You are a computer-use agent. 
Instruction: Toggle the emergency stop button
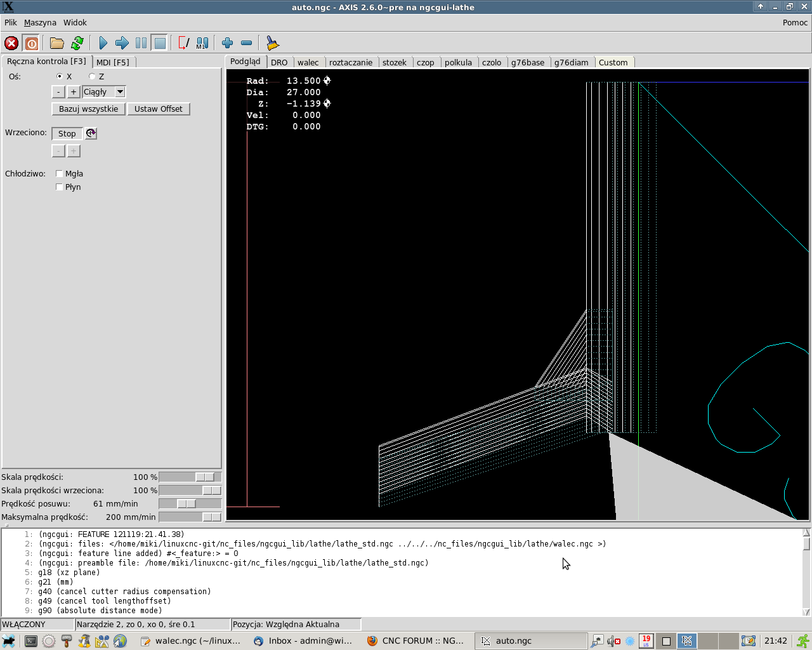coord(11,43)
